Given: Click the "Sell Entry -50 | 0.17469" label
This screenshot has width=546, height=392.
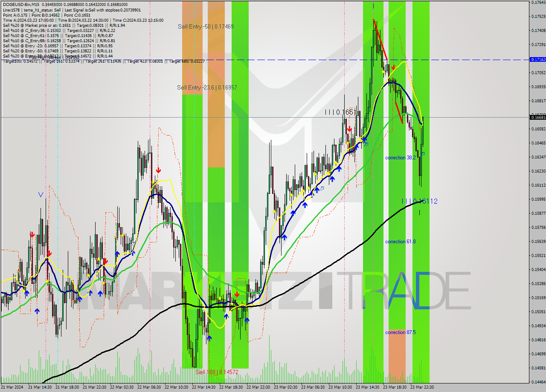Looking at the screenshot, I should [206, 26].
